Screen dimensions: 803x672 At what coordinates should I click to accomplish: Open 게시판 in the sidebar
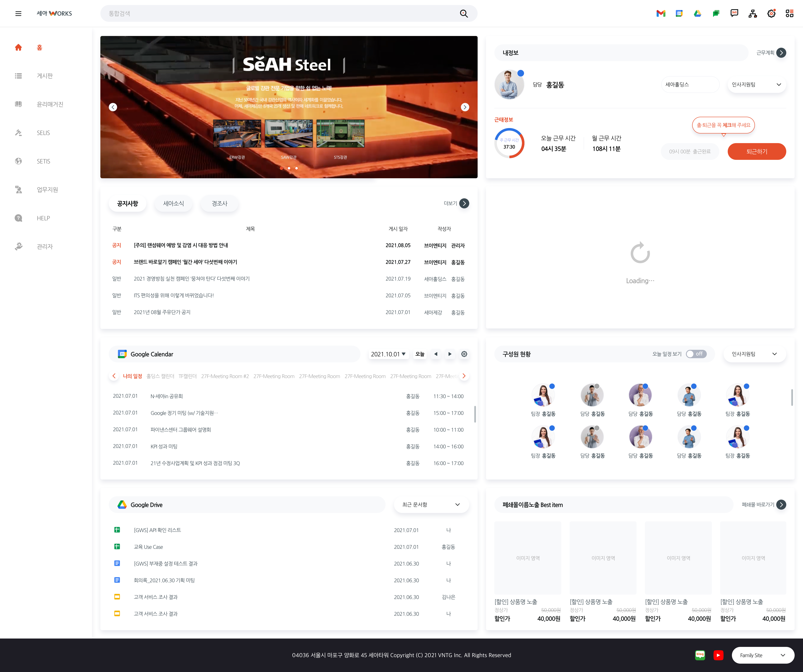[x=45, y=76]
